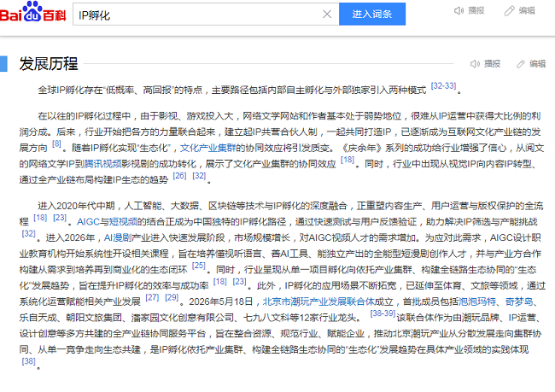The height and width of the screenshot is (392, 555).
Task: Click reference [23] after 全流程
Action: [60, 218]
